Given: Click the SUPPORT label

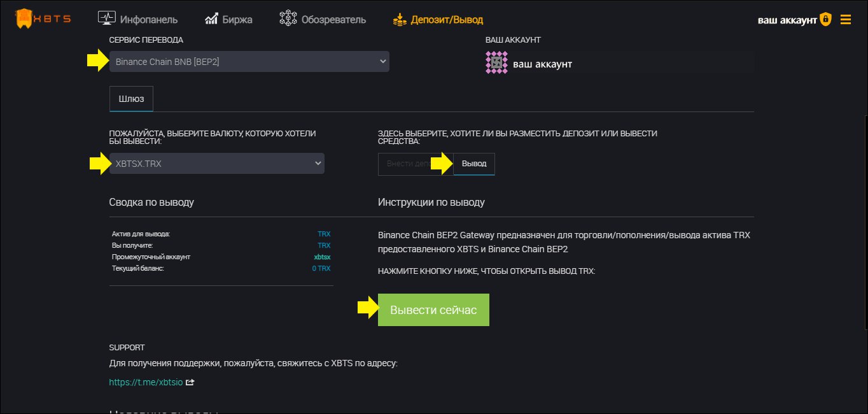Looking at the screenshot, I should (127, 347).
